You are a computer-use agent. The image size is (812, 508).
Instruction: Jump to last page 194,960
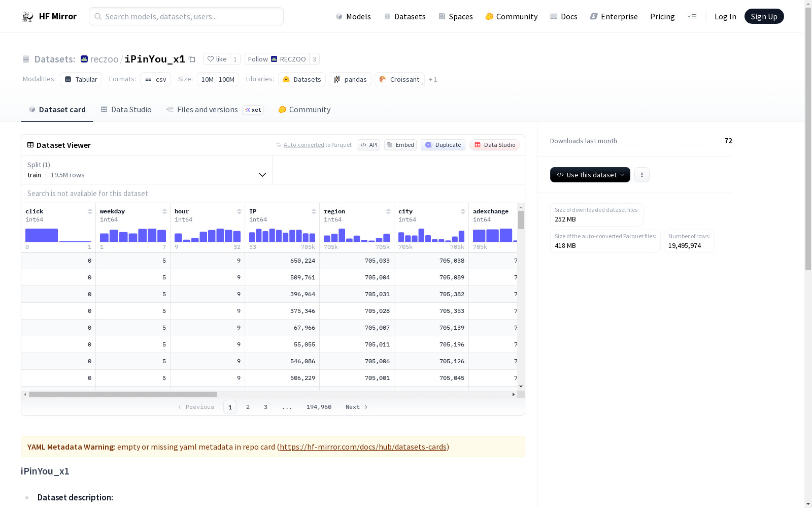(319, 407)
